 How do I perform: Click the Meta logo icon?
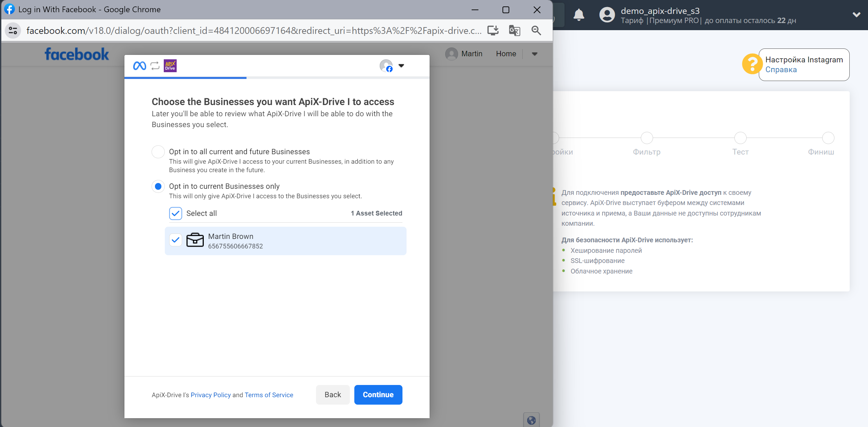coord(139,65)
